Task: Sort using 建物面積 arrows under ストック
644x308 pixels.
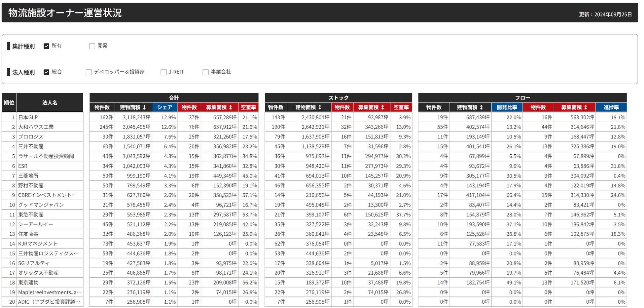Action: click(x=320, y=107)
